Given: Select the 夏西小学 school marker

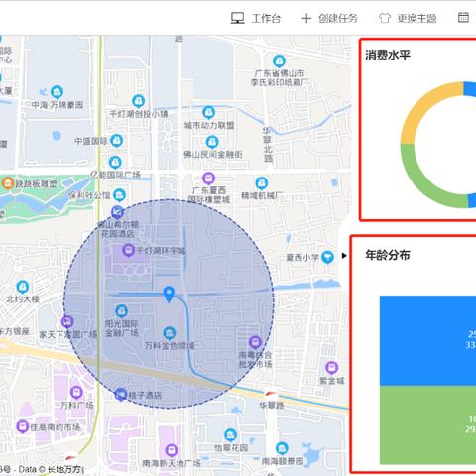Looking at the screenshot, I should [x=327, y=257].
